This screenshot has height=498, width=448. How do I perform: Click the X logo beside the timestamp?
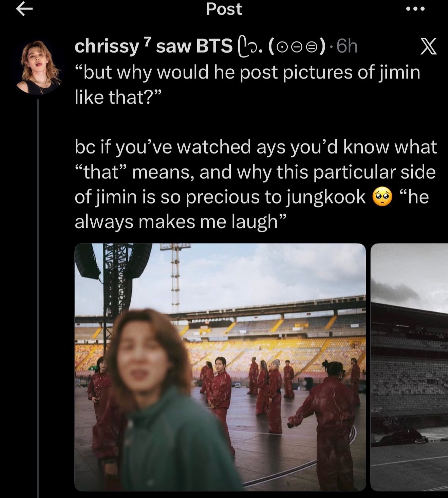point(429,47)
